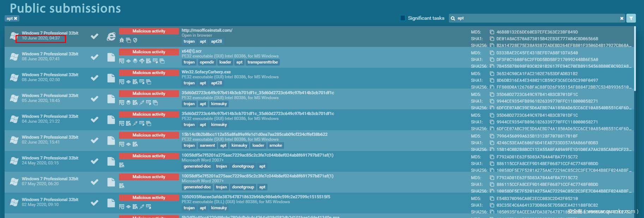The height and width of the screenshot is (218, 644).
Task: Enable the Significant tasks checkbox
Action: tap(403, 18)
